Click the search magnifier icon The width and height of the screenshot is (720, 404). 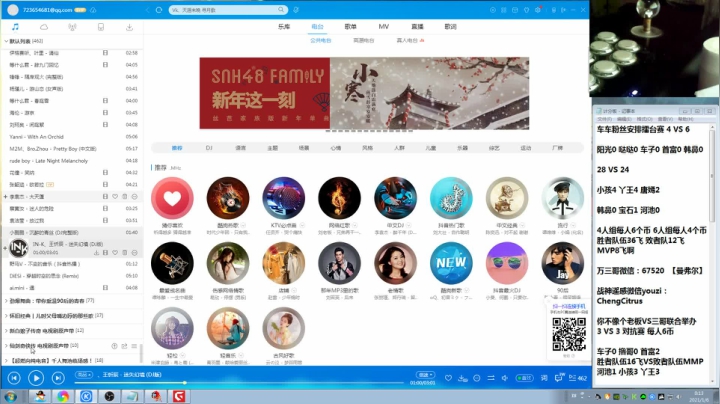click(281, 10)
